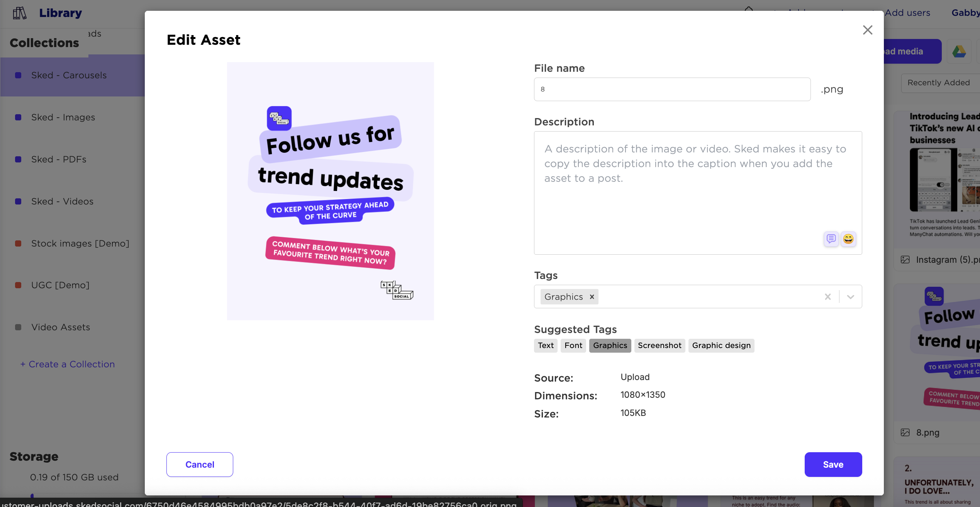Viewport: 980px width, 507px height.
Task: Clear all tags with X icon
Action: [x=827, y=297]
